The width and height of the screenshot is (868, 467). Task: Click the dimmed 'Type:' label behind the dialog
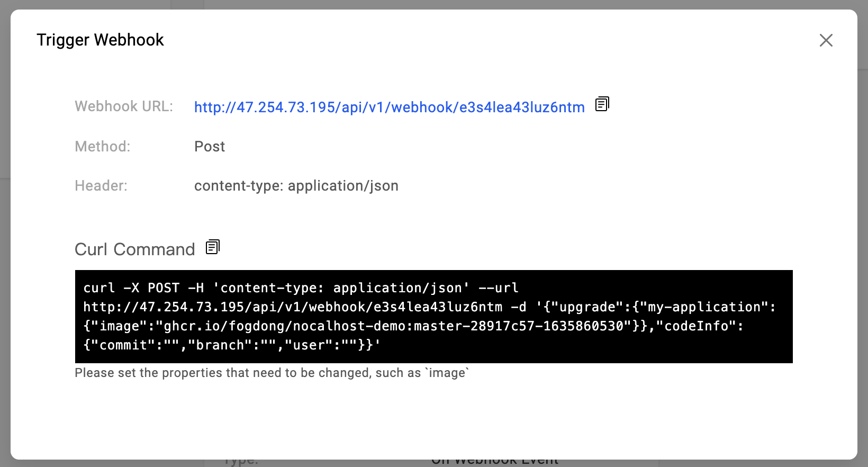pyautogui.click(x=240, y=462)
